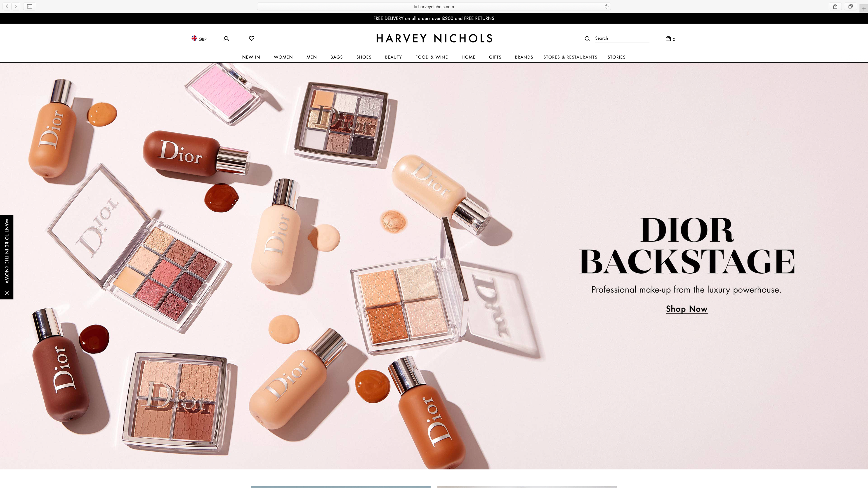Reload page with refresh icon
This screenshot has height=488, width=868.
[606, 6]
